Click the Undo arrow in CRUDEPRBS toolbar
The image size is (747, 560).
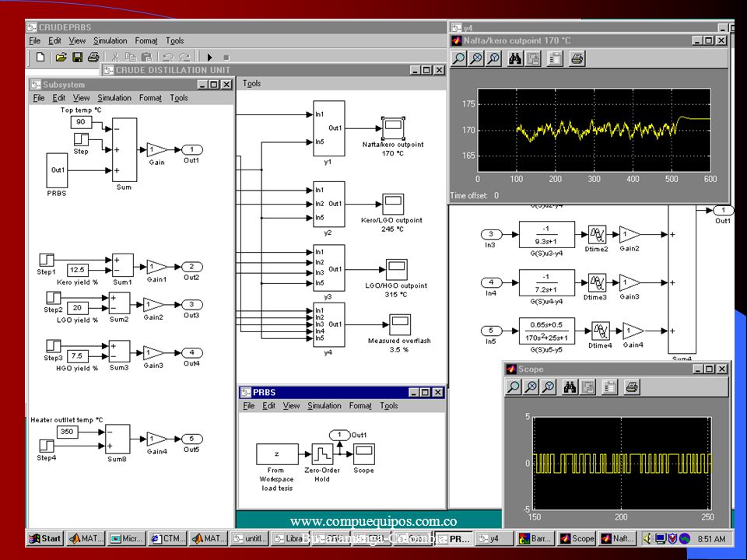(x=168, y=57)
